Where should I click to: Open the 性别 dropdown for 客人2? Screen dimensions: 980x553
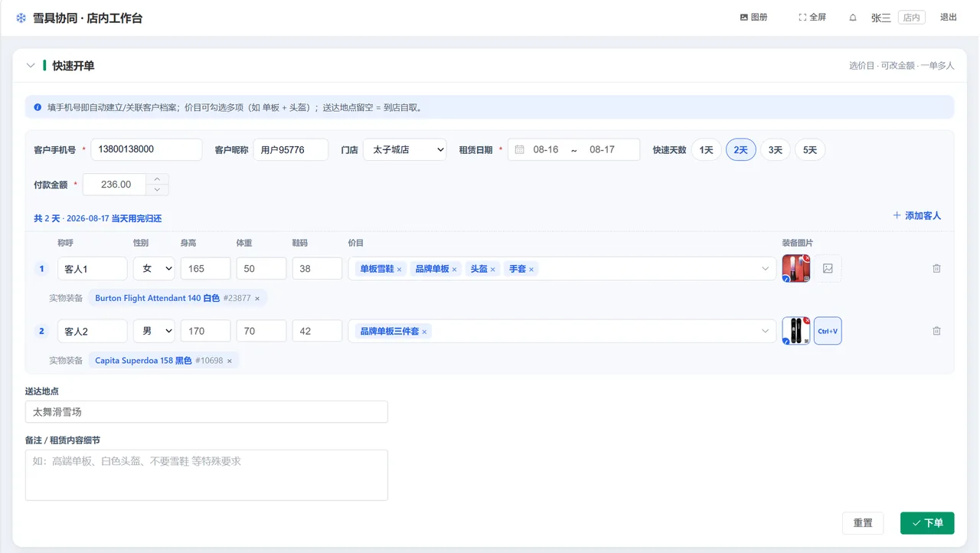154,331
